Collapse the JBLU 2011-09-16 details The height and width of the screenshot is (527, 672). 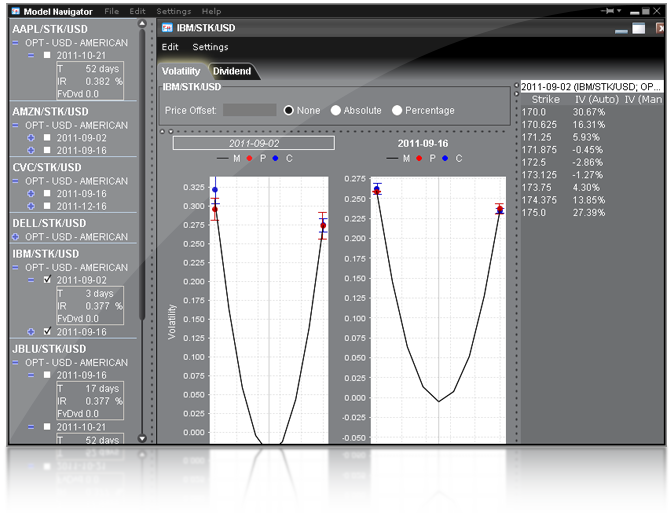(31, 375)
